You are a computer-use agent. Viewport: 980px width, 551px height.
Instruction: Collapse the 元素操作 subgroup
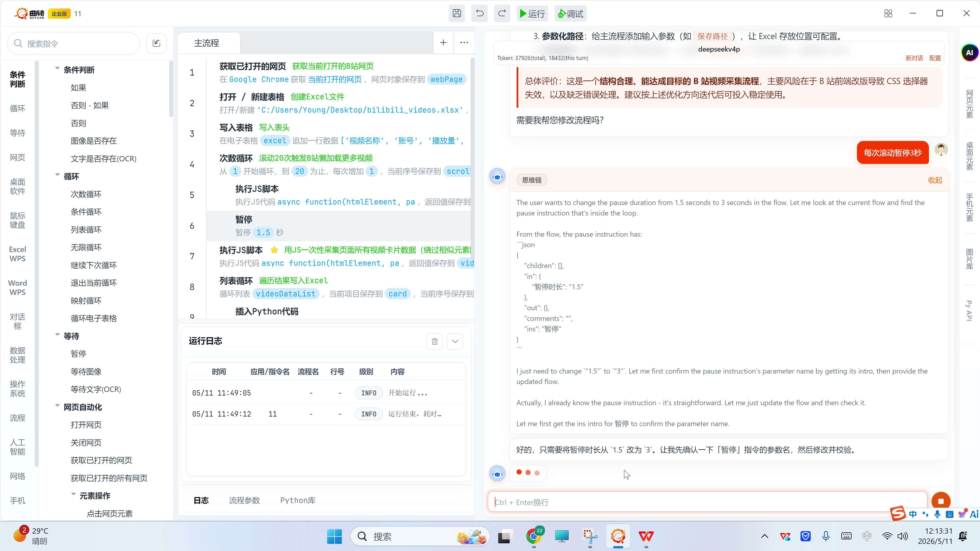tap(74, 494)
